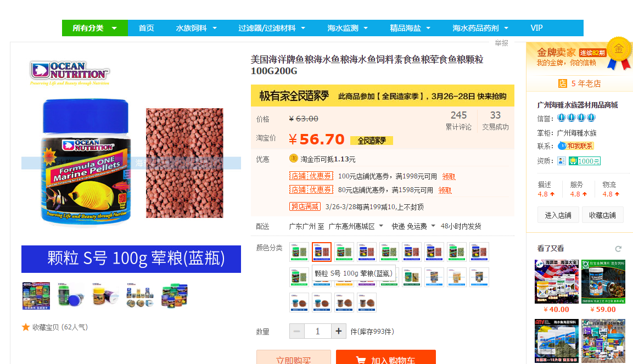Click the orange 店 shop icon beside 5年老店

point(562,83)
